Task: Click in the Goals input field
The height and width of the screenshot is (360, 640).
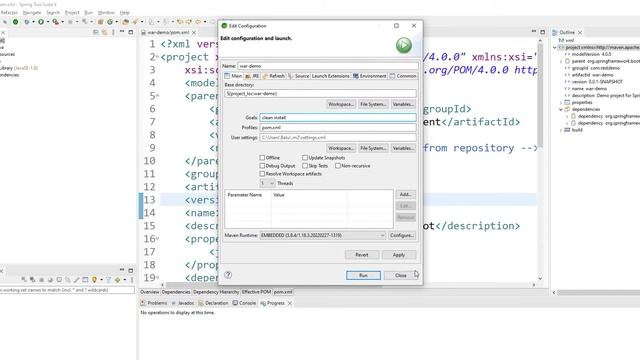Action: (x=338, y=118)
